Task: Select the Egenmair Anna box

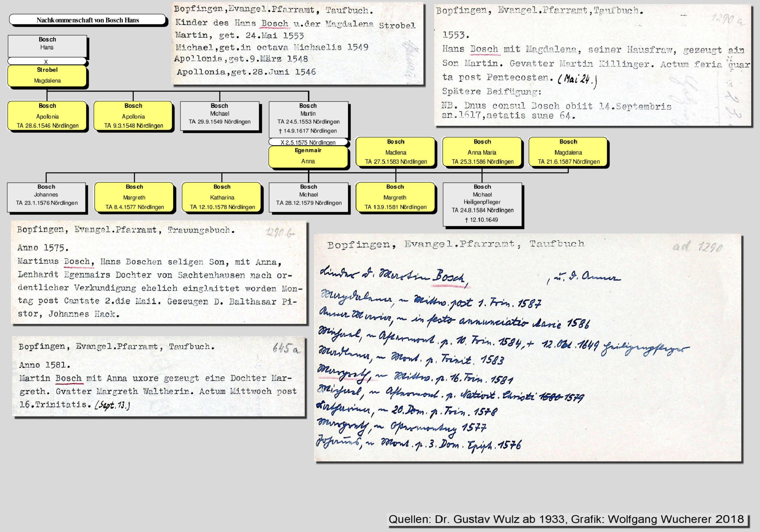Action: (308, 157)
